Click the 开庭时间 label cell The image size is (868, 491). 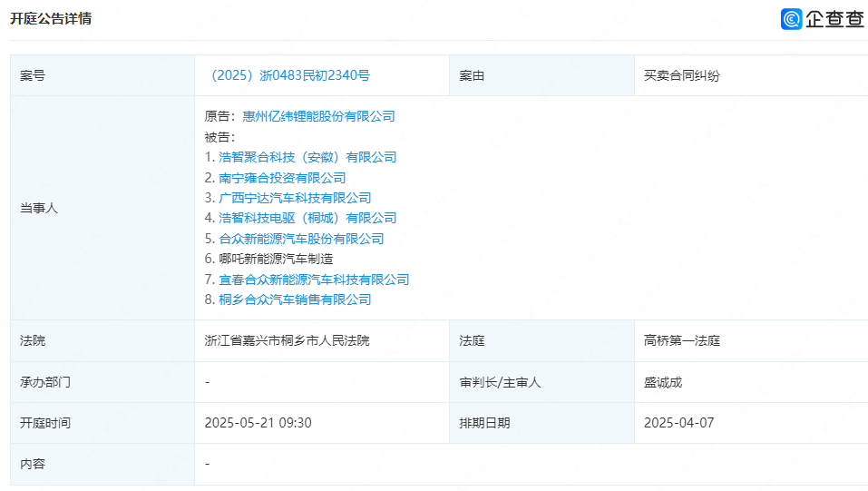click(x=102, y=423)
